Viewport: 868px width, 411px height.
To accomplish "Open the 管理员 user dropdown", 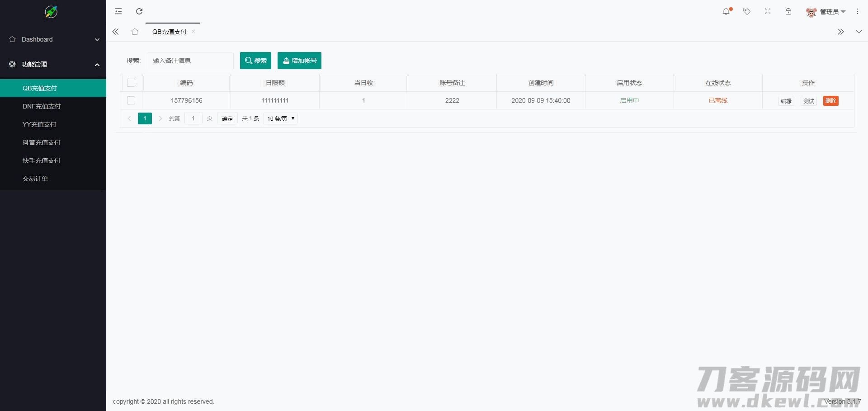I will (826, 12).
